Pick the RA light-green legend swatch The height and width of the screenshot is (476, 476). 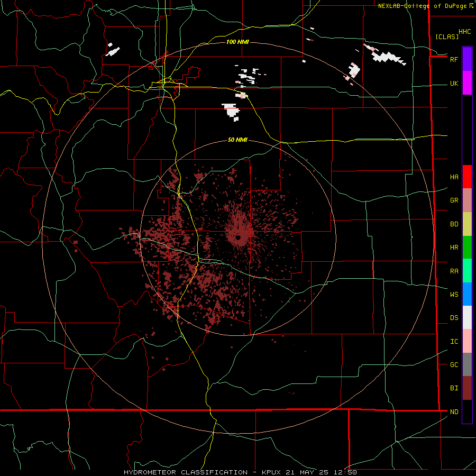[x=467, y=271]
